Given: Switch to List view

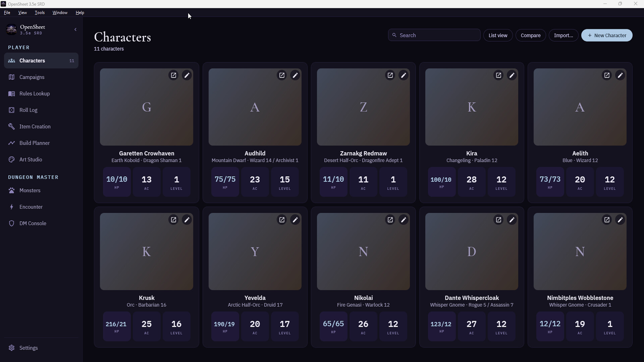Looking at the screenshot, I should (x=498, y=35).
